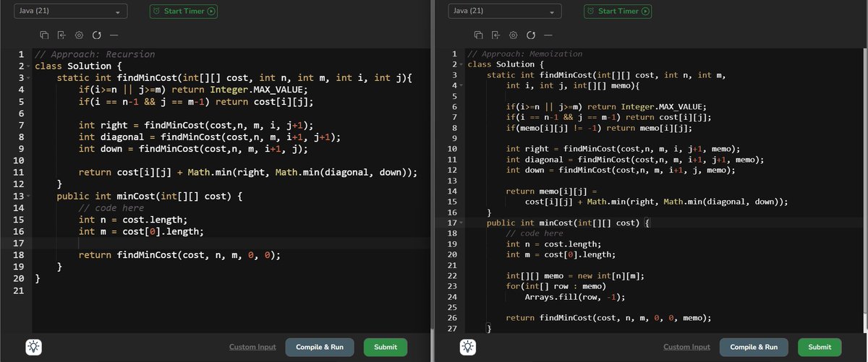Reset code icon in right editor toolbar
This screenshot has height=362, width=868.
tap(530, 35)
